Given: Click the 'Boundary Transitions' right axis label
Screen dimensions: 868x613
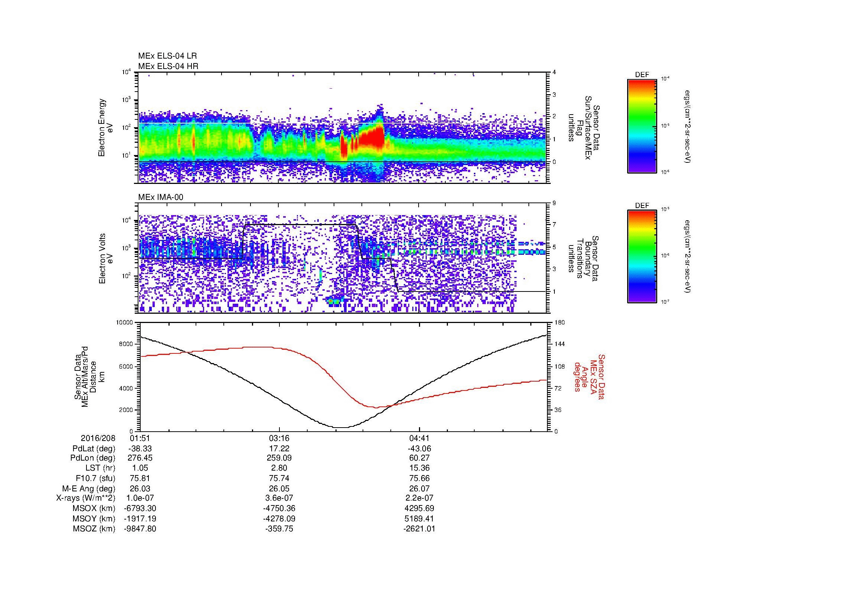Looking at the screenshot, I should click(583, 259).
